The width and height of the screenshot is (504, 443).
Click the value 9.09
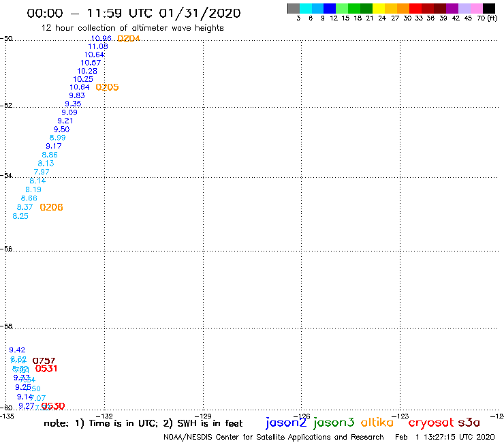pos(69,112)
